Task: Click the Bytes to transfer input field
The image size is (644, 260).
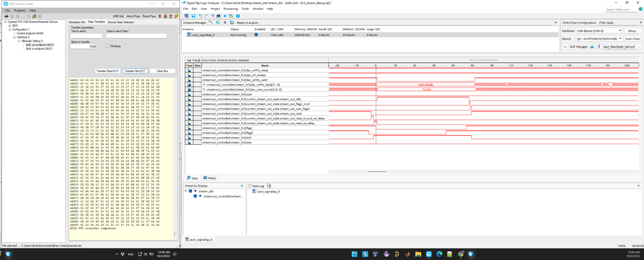Action: point(84,47)
